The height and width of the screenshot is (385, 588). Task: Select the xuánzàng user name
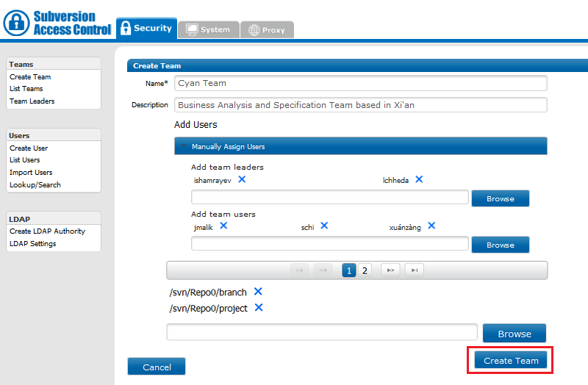click(x=405, y=227)
